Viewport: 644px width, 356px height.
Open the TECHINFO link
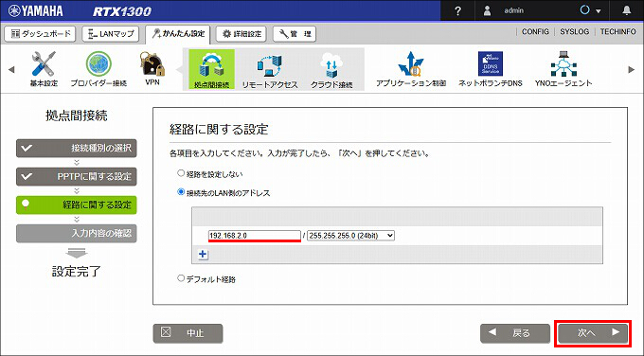617,31
